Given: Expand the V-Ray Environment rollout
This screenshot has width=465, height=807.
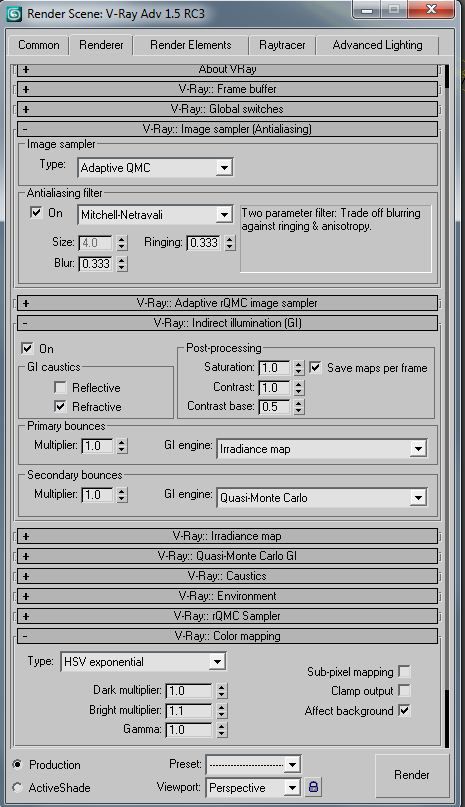Looking at the screenshot, I should coord(227,597).
